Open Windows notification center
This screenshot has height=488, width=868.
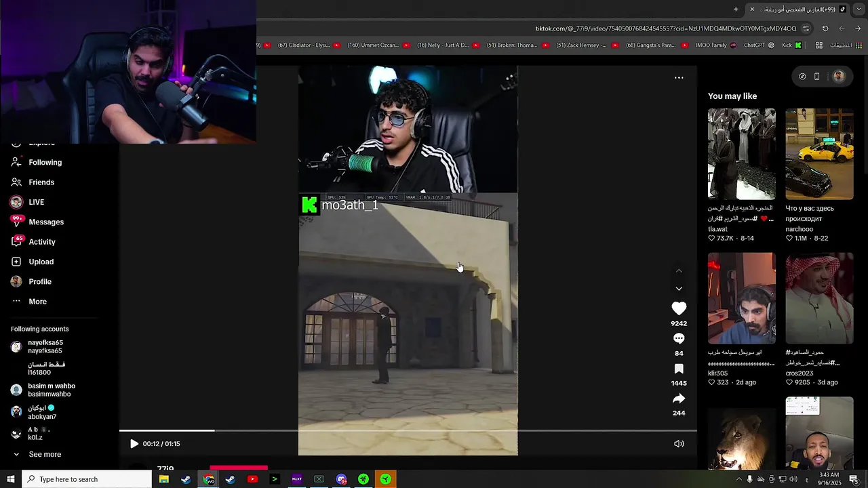coord(854,479)
